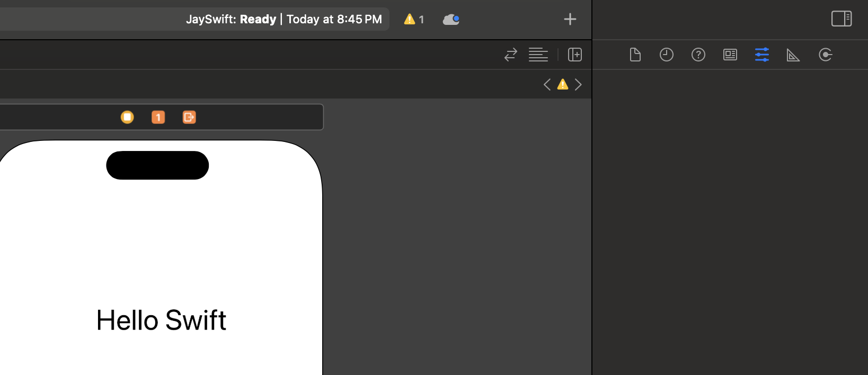Go to the previous issue
Screen dimensions: 868x375
547,85
